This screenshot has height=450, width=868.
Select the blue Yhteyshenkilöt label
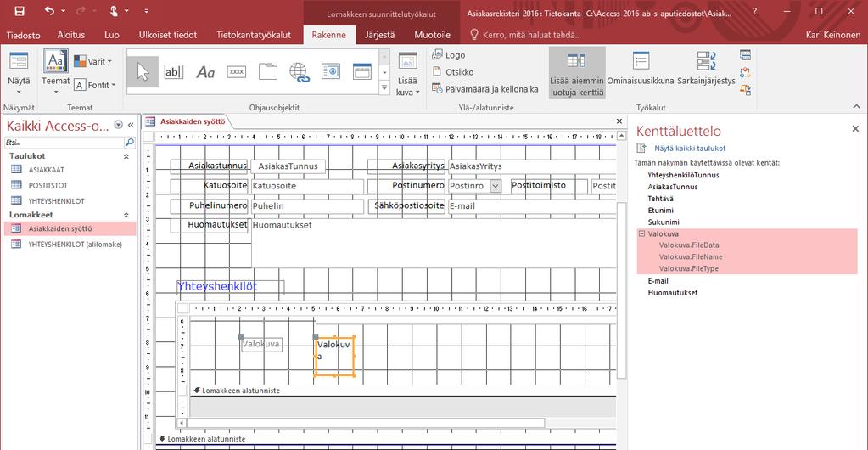[230, 286]
